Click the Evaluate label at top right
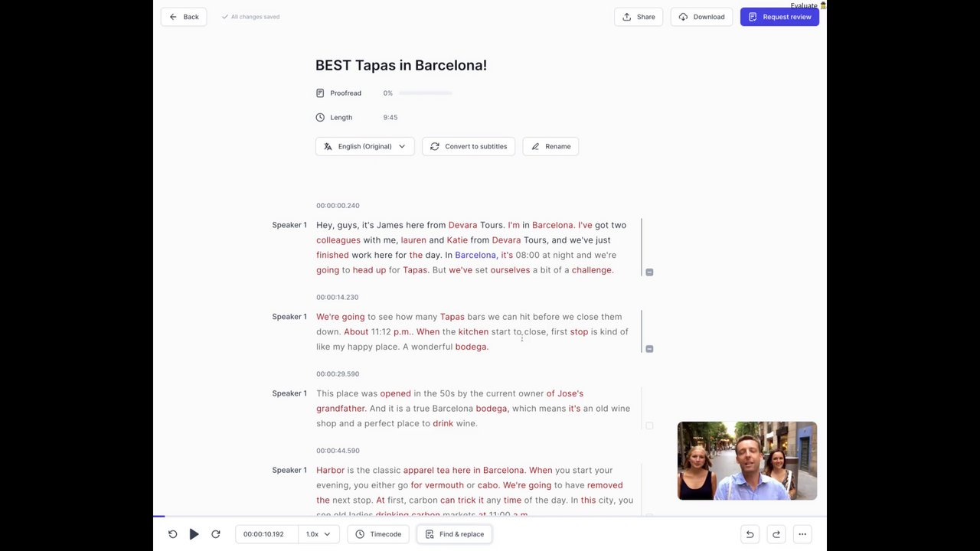 804,5
